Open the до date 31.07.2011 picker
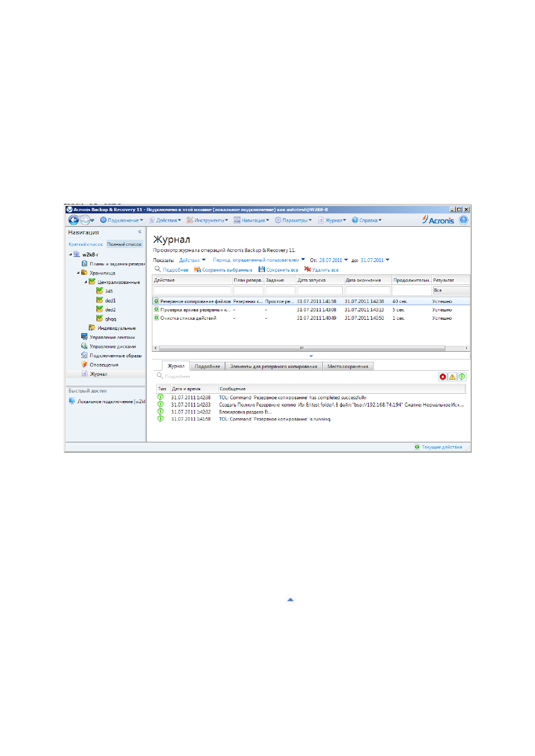Screen dimensions: 535x756 375,260
